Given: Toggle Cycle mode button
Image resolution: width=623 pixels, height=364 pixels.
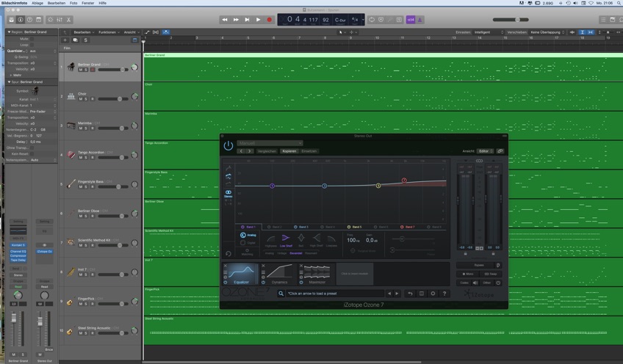Looking at the screenshot, I should [x=372, y=20].
